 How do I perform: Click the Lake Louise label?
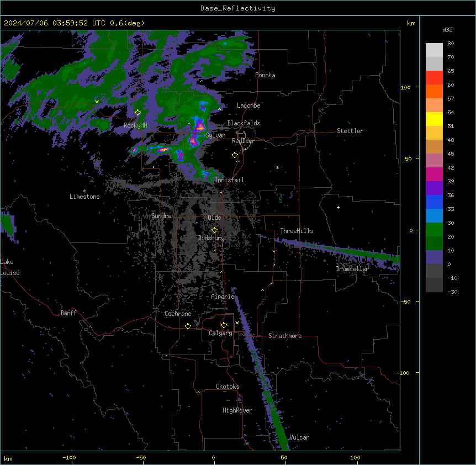click(10, 267)
